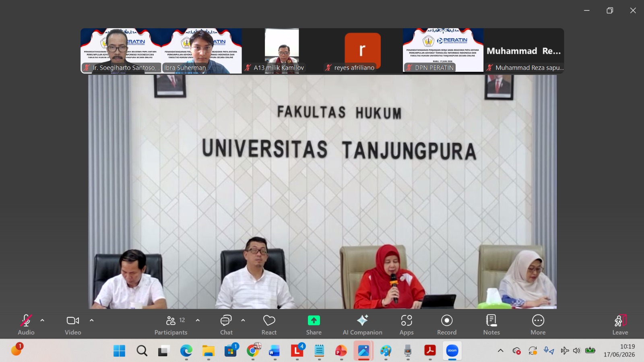The height and width of the screenshot is (362, 644).
Task: Open the OneDrive cloud error tray icon
Action: click(x=517, y=351)
